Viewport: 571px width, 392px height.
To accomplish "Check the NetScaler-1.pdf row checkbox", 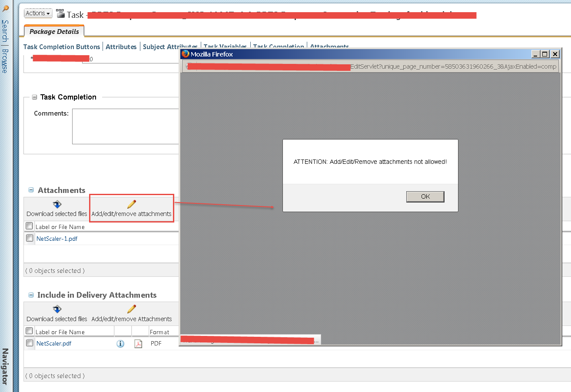I will point(30,238).
